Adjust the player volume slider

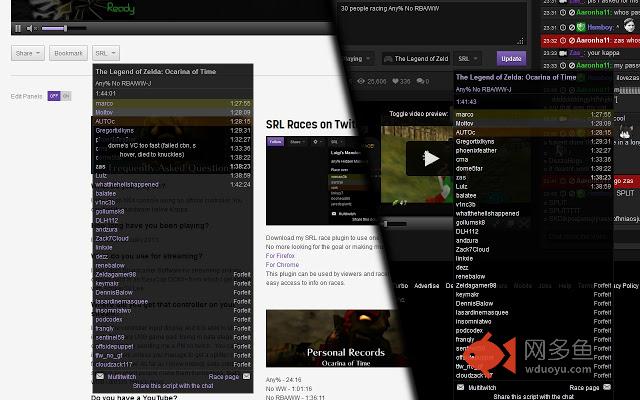coord(64,28)
